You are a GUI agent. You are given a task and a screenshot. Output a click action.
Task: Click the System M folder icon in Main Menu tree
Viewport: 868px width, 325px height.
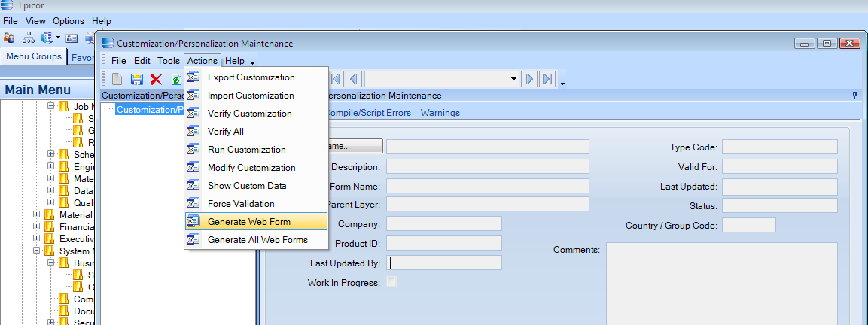point(50,251)
